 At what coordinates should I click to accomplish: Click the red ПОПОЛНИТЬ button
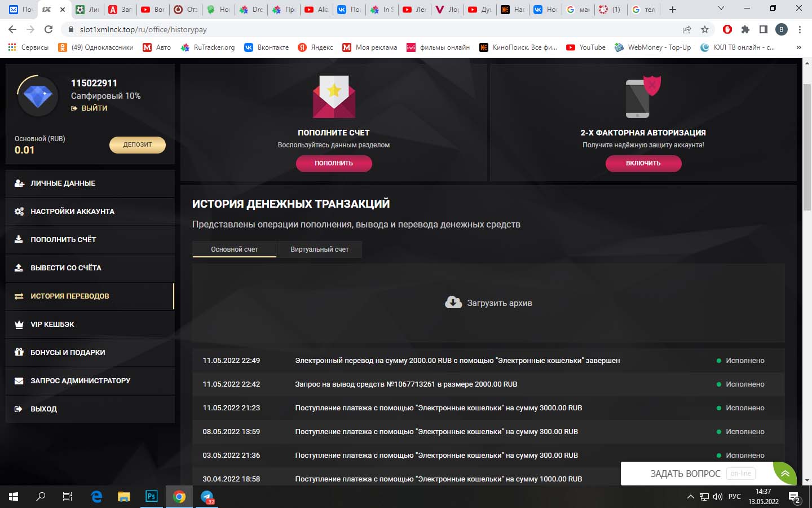[334, 163]
